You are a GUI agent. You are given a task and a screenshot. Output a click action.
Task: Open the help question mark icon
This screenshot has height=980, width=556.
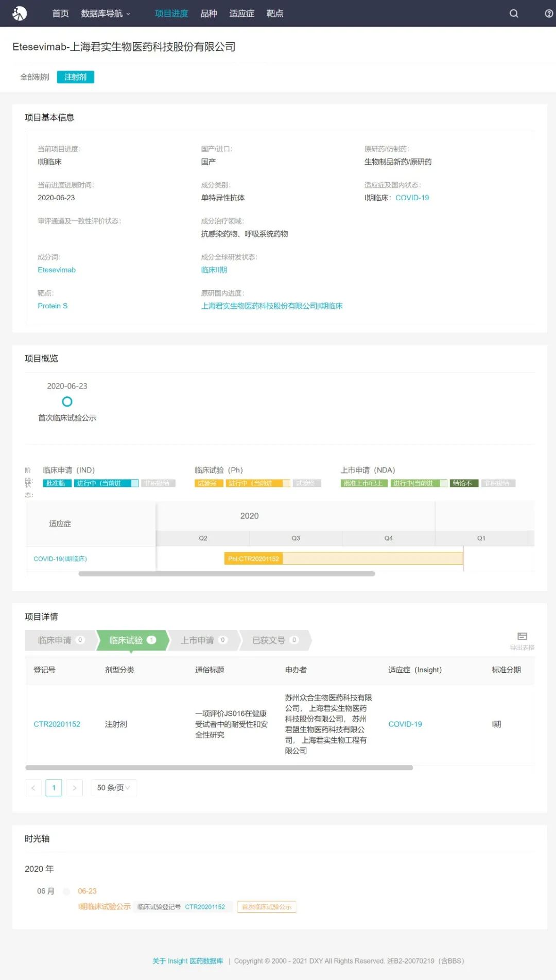point(549,13)
